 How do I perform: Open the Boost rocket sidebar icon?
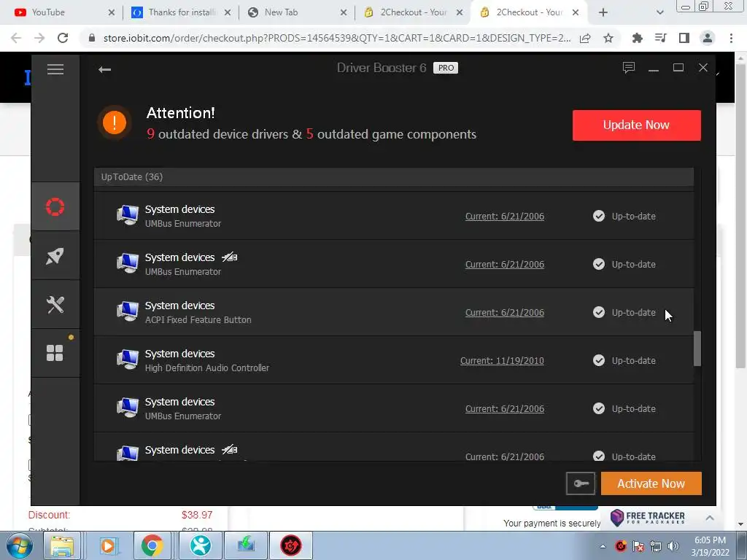[55, 256]
